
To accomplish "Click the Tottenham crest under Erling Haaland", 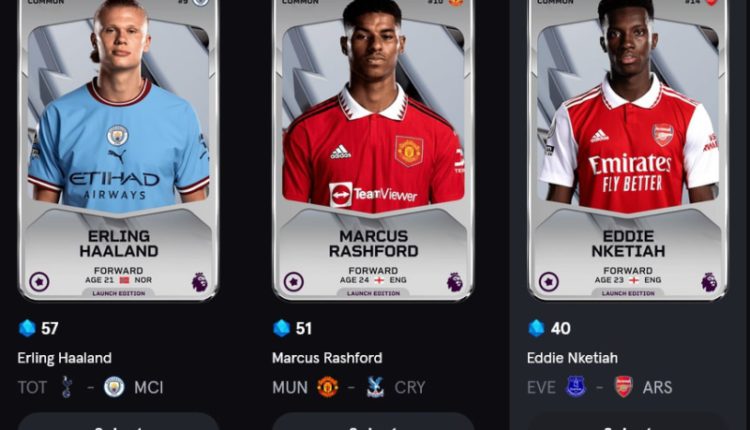I will [66, 387].
